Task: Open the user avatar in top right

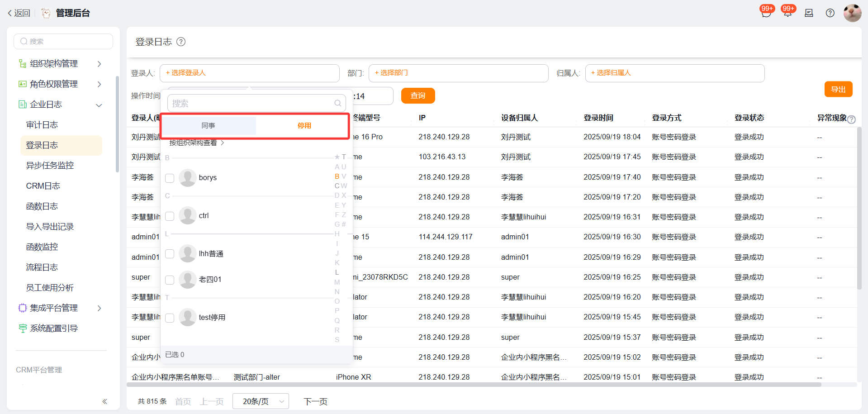Action: coord(852,13)
